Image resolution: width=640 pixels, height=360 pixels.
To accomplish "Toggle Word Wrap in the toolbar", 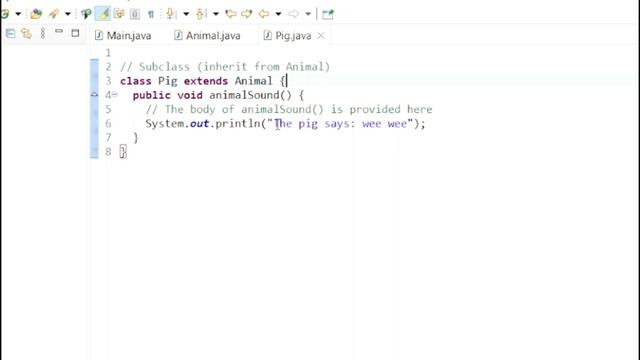I will [119, 14].
